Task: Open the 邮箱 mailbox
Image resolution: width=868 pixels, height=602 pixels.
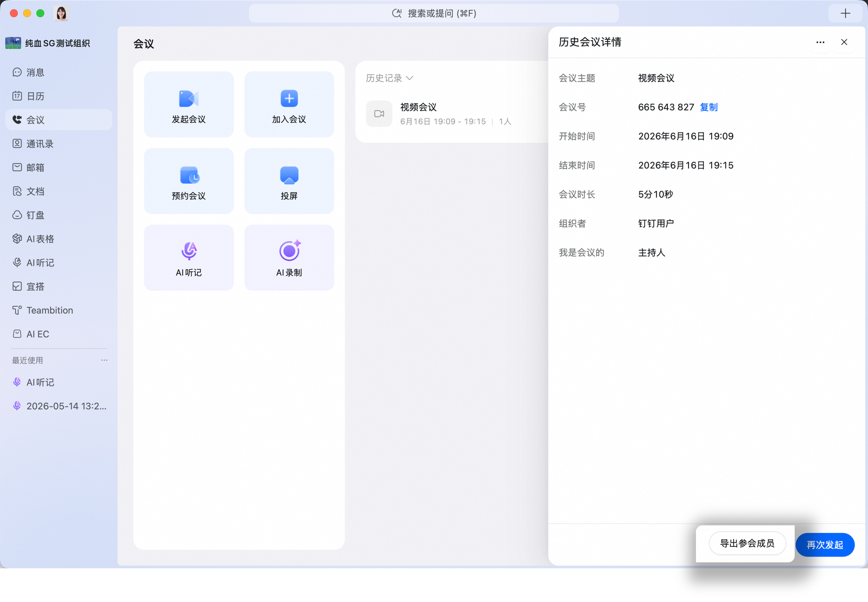Action: pyautogui.click(x=58, y=168)
